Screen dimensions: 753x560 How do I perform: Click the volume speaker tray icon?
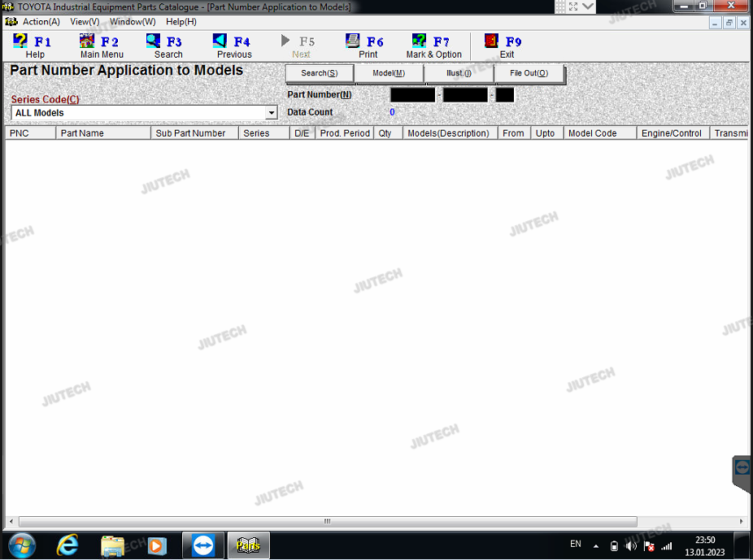click(631, 546)
